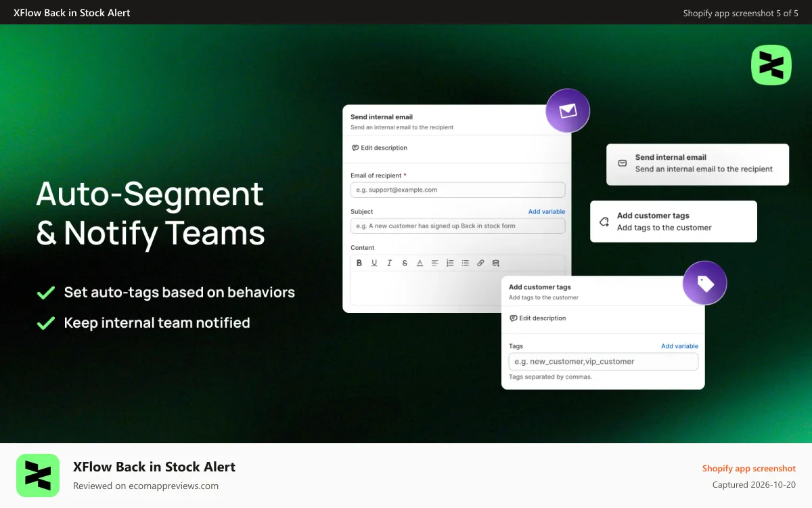
Task: Focus the Email of recipient field
Action: [457, 190]
